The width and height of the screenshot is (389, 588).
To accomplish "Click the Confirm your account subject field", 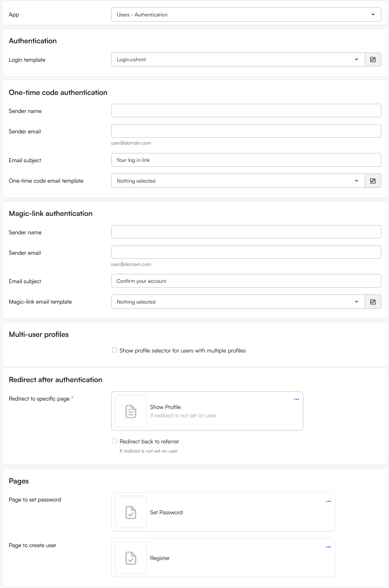I will [x=246, y=281].
